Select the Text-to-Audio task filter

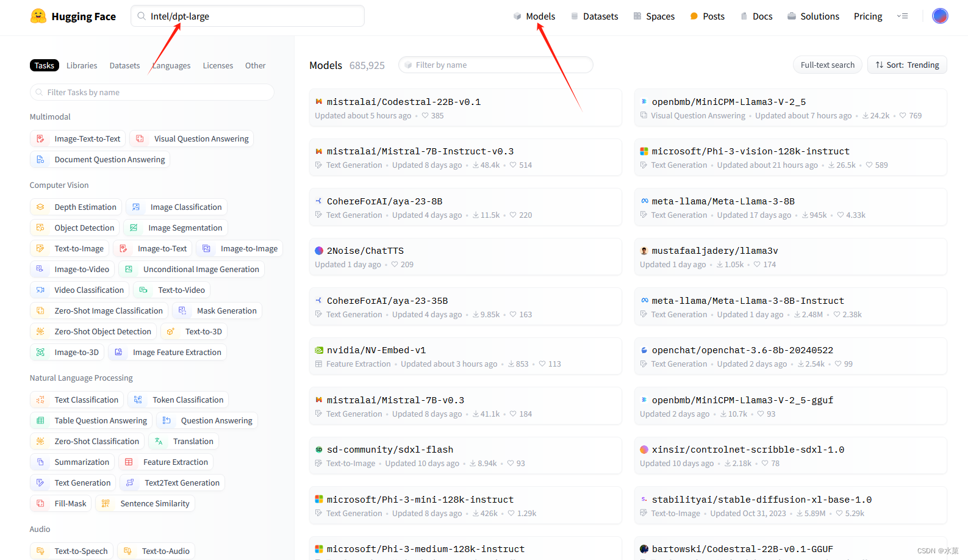(156, 551)
